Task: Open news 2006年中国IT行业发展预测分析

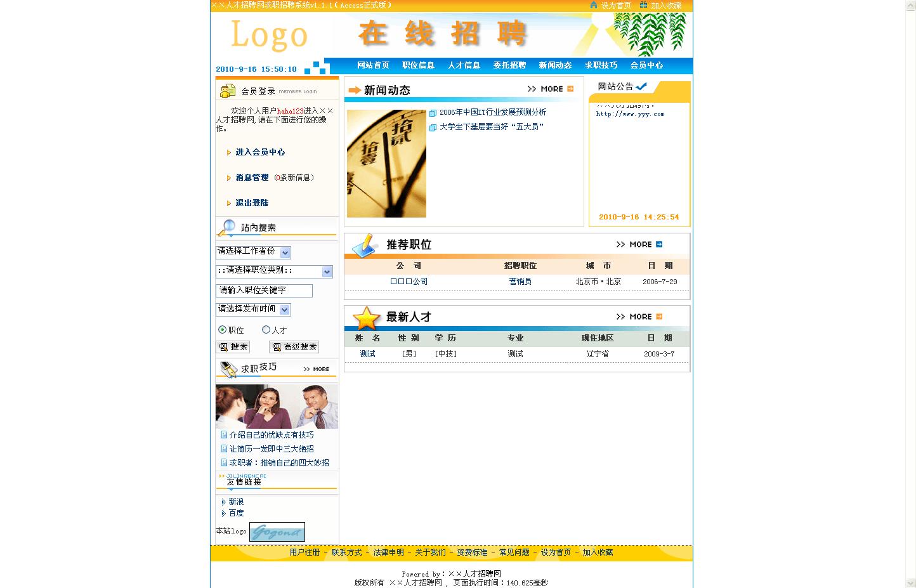Action: [x=493, y=112]
